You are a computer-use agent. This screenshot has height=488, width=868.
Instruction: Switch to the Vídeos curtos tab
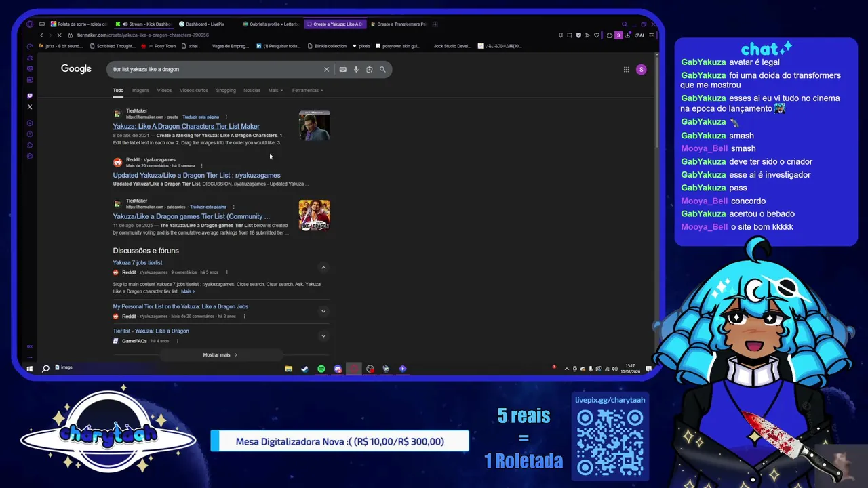193,90
